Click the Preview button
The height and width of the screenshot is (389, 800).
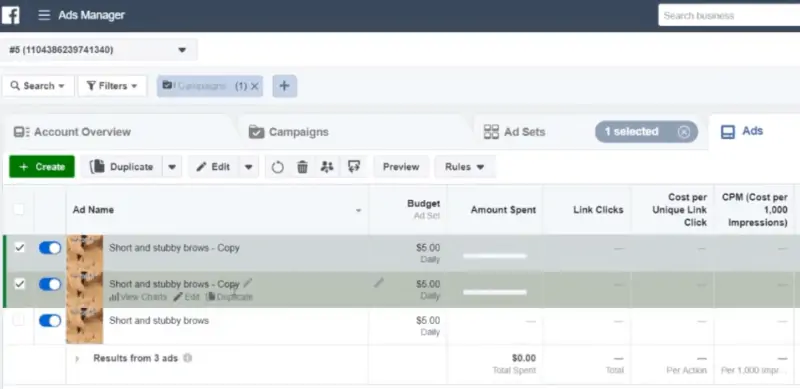tap(401, 167)
